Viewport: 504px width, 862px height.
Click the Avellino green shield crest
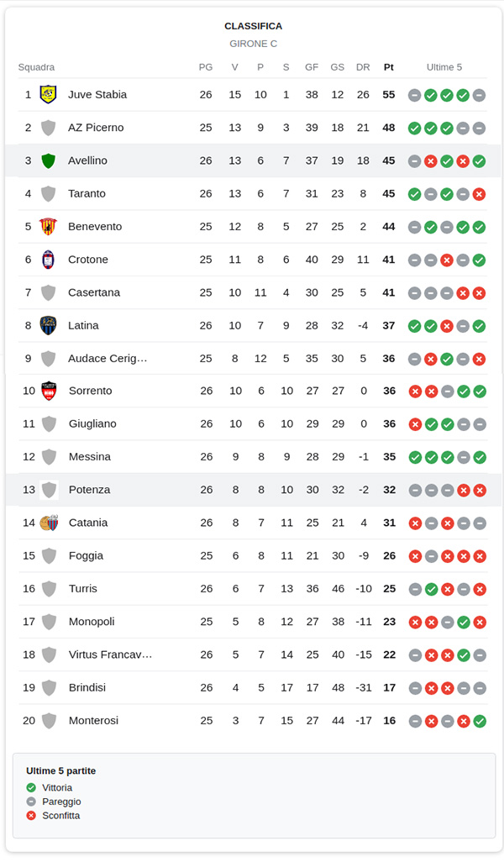[x=49, y=160]
